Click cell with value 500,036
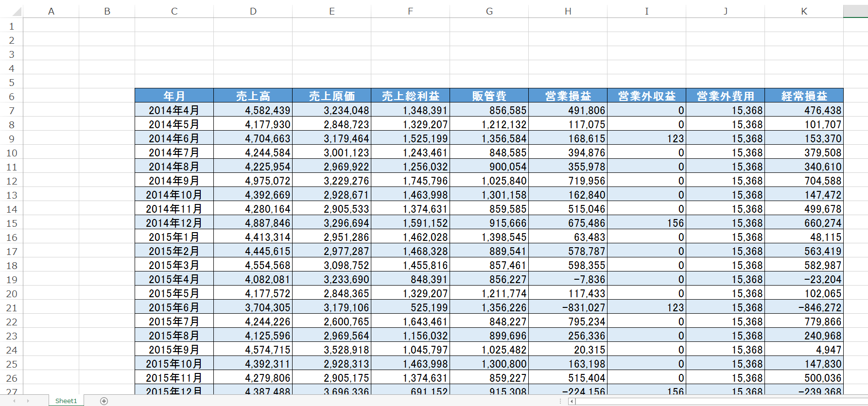 (804, 378)
